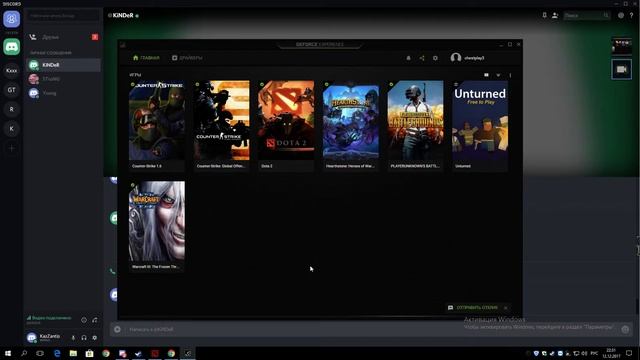Click the Discord message input field

371,329
